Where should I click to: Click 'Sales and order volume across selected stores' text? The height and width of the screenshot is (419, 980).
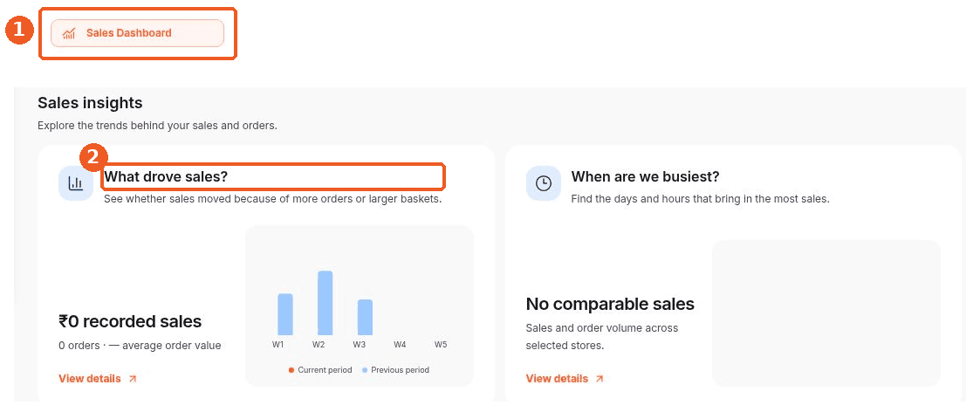602,336
